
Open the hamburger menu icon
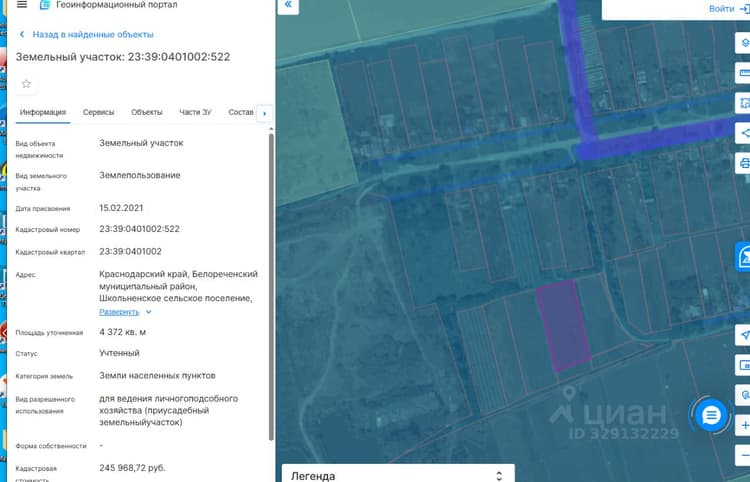coord(22,4)
